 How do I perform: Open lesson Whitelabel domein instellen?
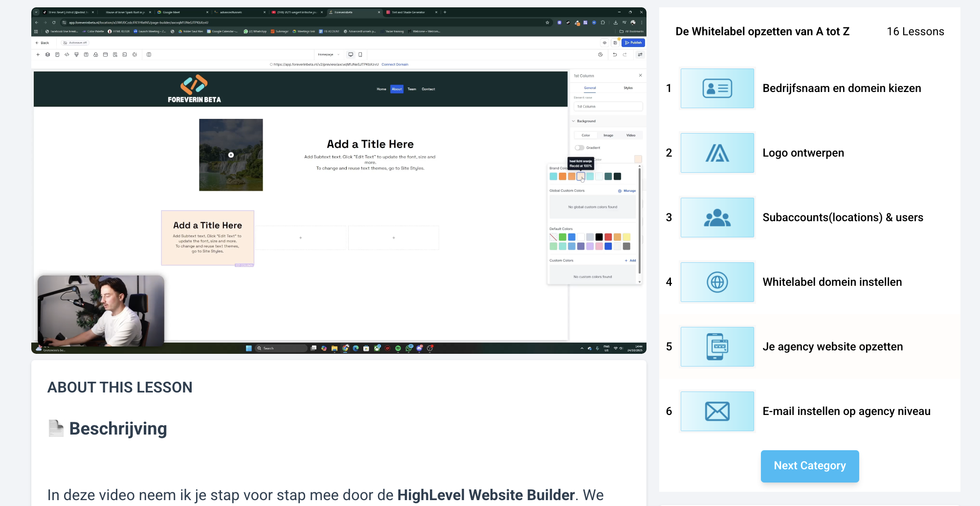coord(832,282)
